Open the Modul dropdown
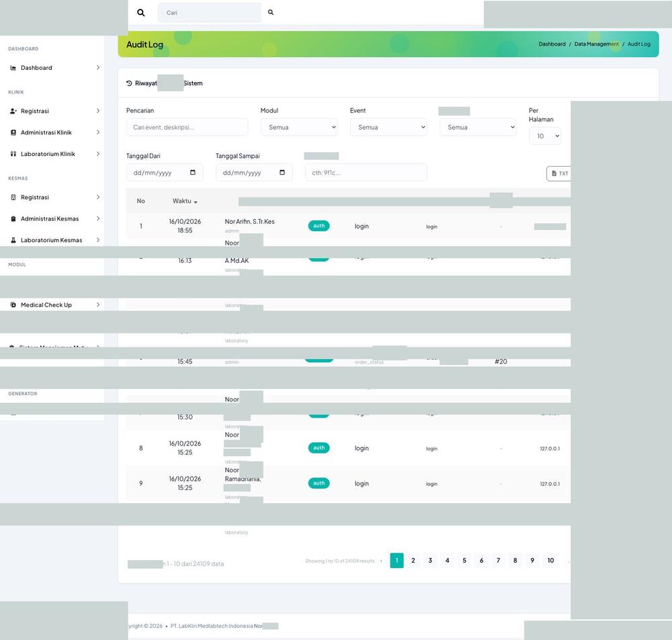This screenshot has height=640, width=672. click(x=299, y=127)
